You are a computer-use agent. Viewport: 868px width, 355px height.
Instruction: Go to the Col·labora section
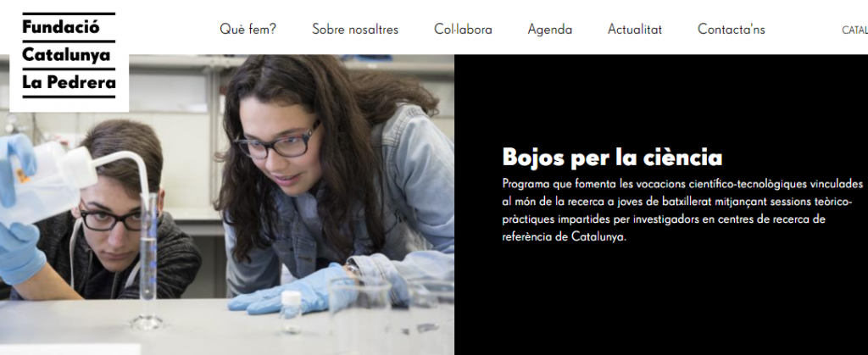click(x=463, y=30)
